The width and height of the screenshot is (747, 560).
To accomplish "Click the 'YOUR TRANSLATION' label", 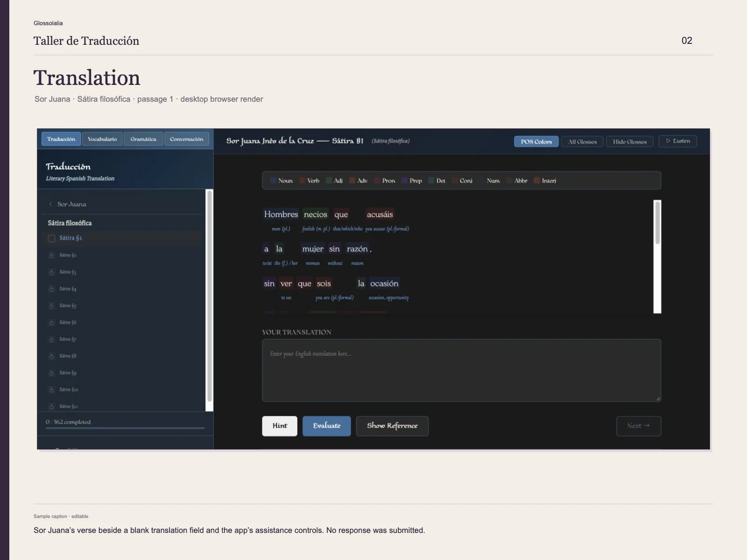I will tap(296, 332).
